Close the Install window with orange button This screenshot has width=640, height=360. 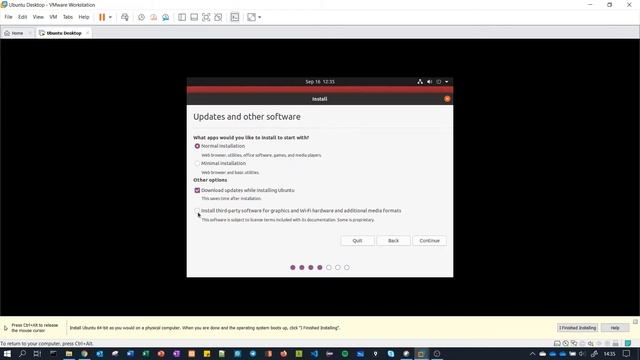click(447, 99)
